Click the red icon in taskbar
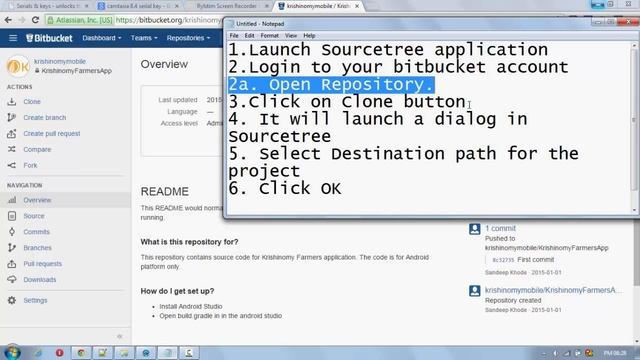The height and width of the screenshot is (360, 640). click(59, 353)
